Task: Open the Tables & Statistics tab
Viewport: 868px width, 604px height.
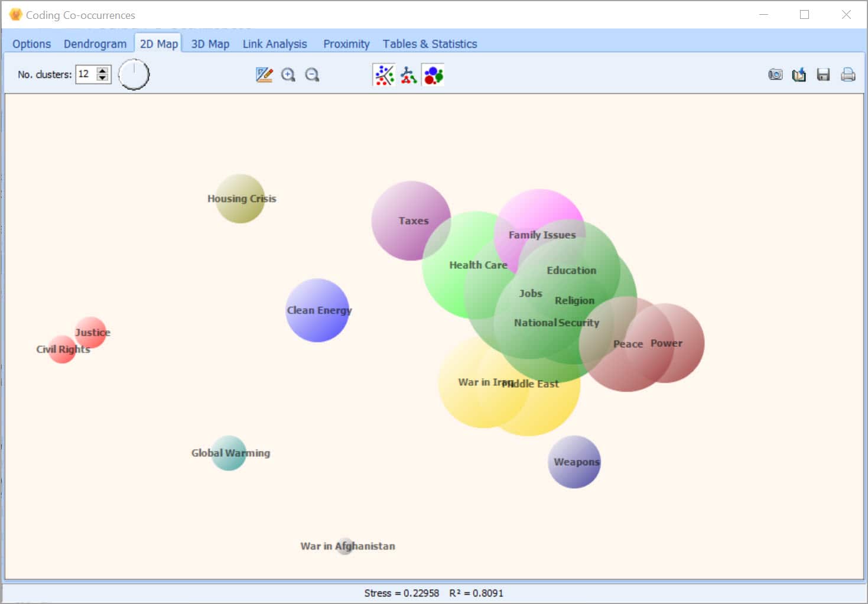Action: (430, 44)
